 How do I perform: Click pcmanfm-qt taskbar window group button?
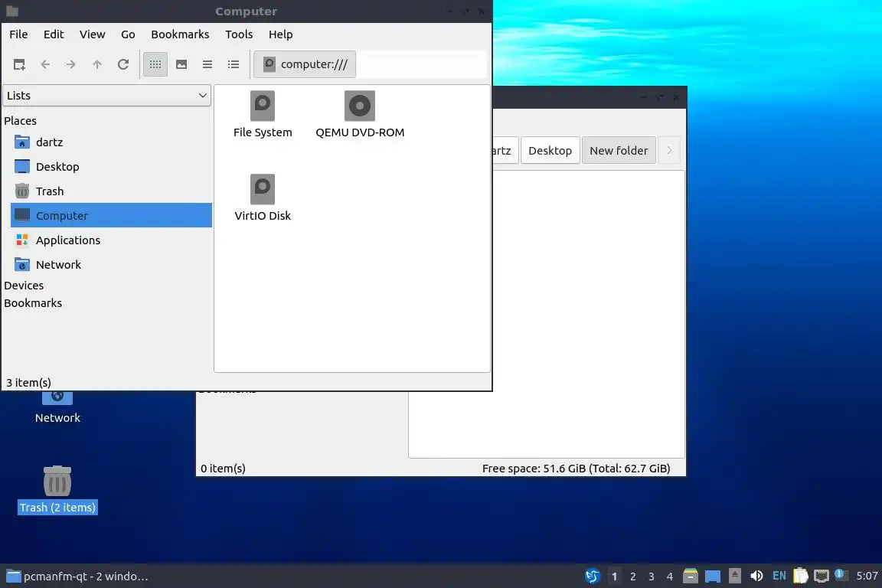(77, 577)
